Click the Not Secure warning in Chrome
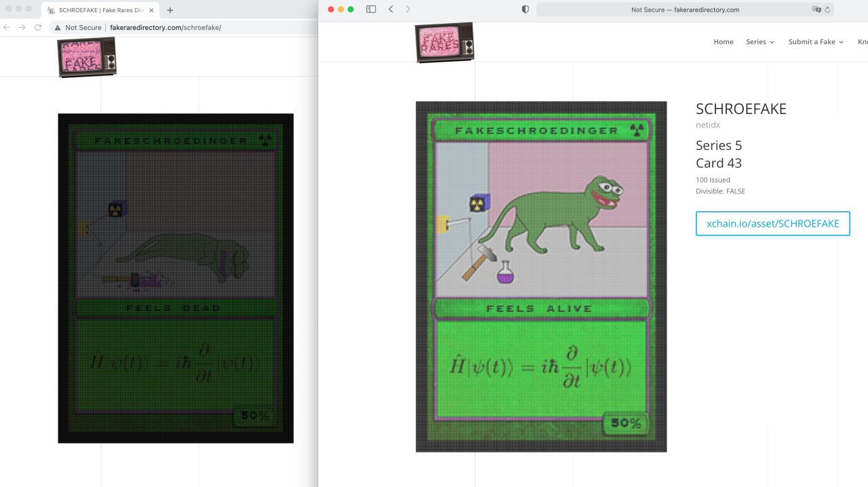Image resolution: width=868 pixels, height=487 pixels. pos(77,28)
